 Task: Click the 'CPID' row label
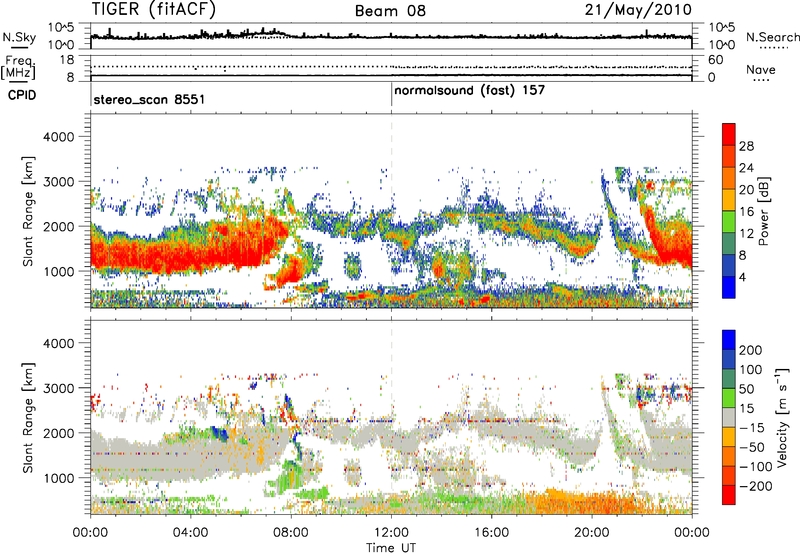[x=22, y=95]
